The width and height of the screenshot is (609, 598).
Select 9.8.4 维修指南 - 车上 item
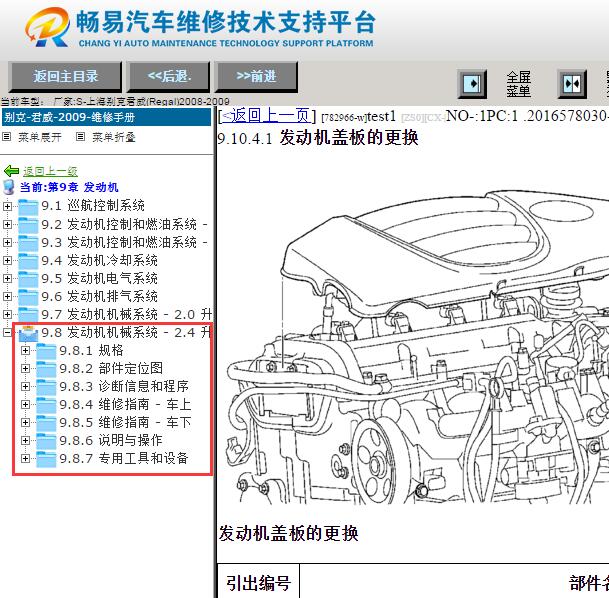pos(125,404)
